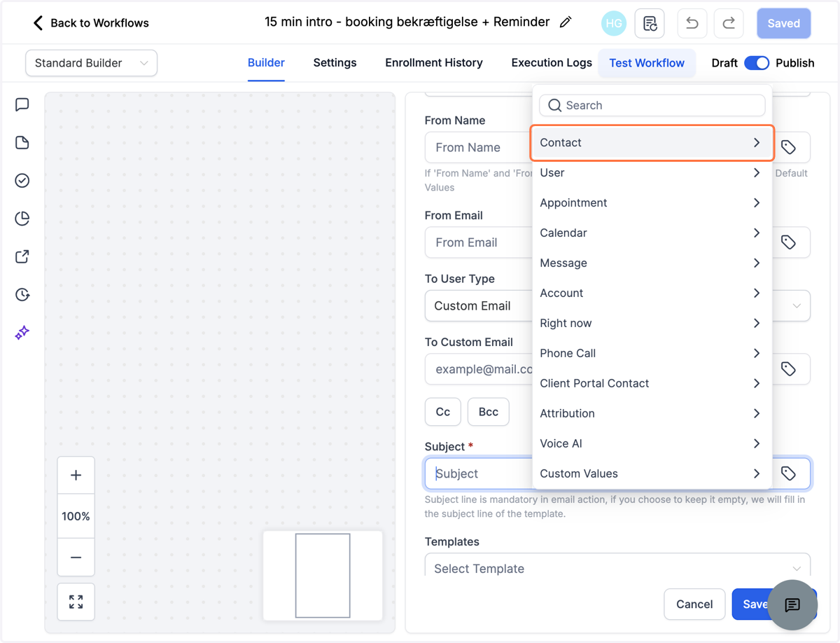Image resolution: width=840 pixels, height=643 pixels.
Task: Click the Back to Workflows arrow icon
Action: [38, 23]
